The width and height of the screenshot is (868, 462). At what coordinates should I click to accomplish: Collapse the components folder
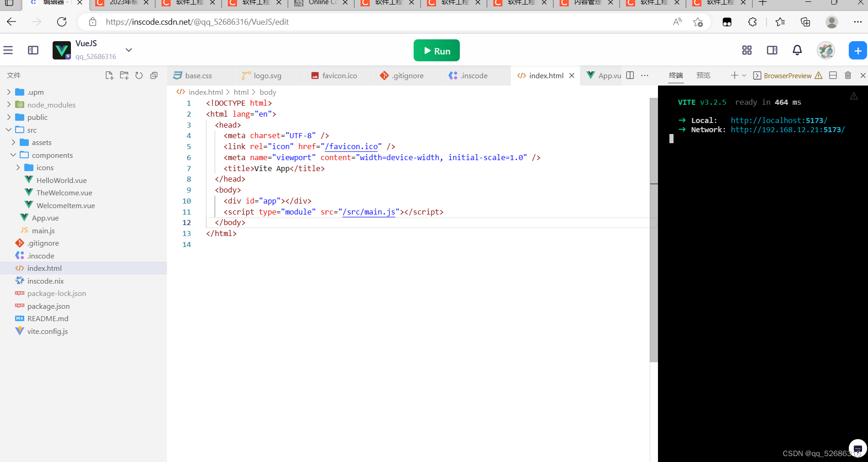(13, 155)
